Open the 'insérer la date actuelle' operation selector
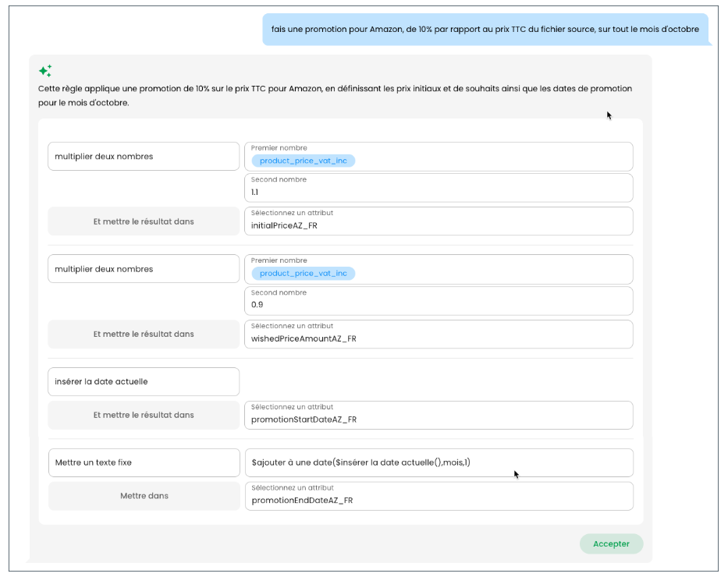Viewport: 728px width, 577px height. [x=144, y=381]
